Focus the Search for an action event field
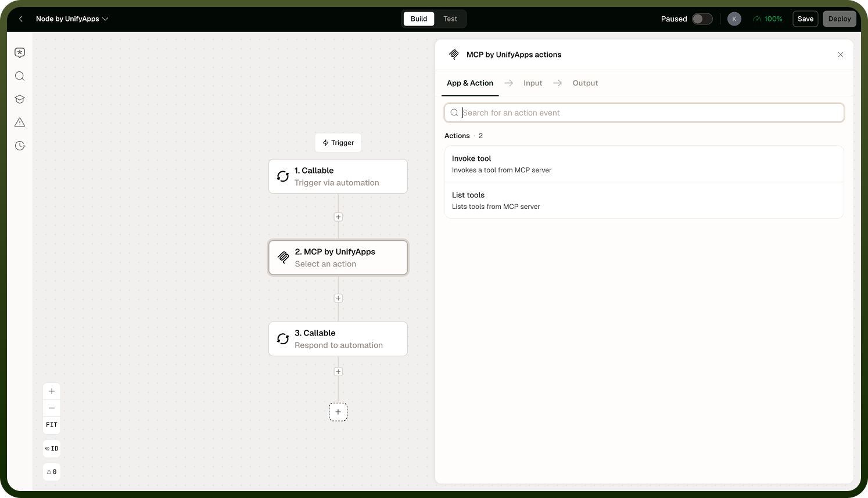 coord(644,113)
